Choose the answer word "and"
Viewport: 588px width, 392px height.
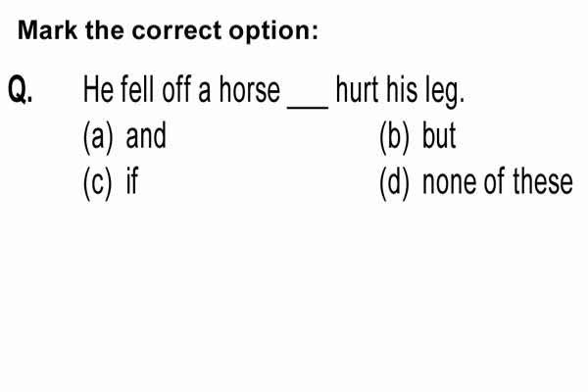[x=146, y=136]
